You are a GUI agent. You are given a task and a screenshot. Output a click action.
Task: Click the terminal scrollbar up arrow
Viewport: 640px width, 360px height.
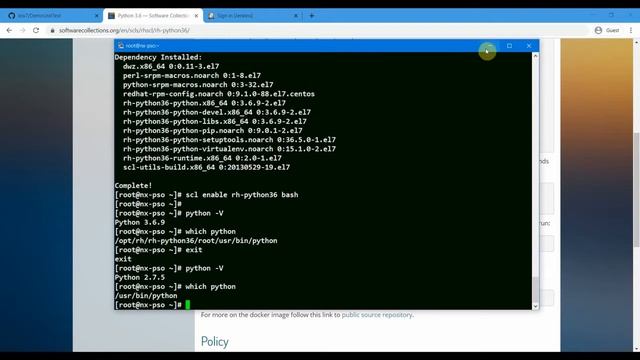coord(536,56)
